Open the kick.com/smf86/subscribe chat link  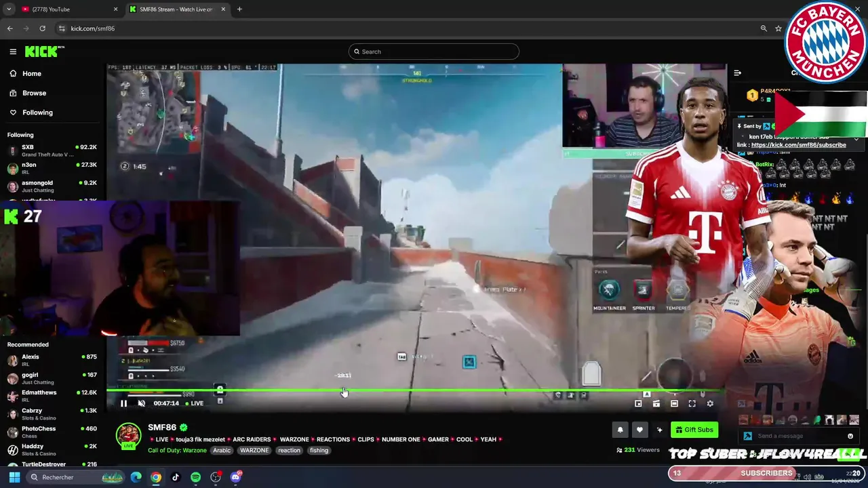(798, 144)
